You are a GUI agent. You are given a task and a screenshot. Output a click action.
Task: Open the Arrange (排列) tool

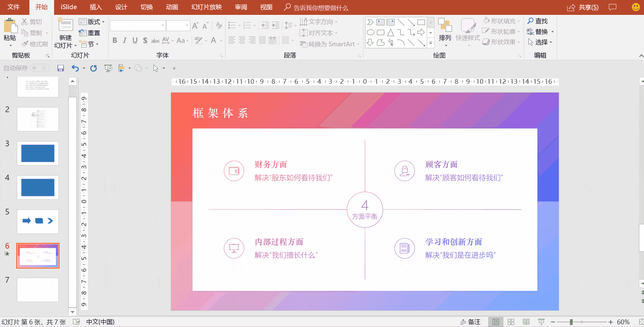click(x=445, y=32)
